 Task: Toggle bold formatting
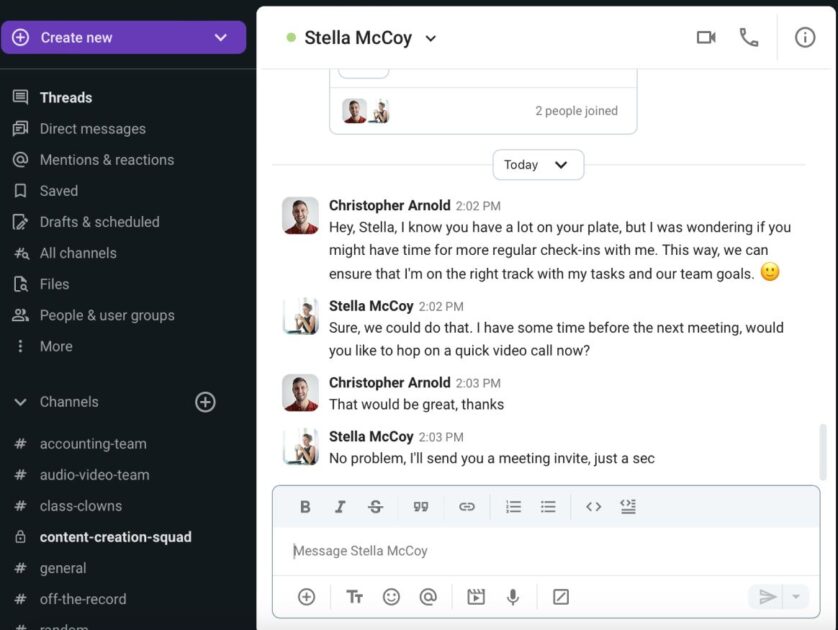[305, 507]
